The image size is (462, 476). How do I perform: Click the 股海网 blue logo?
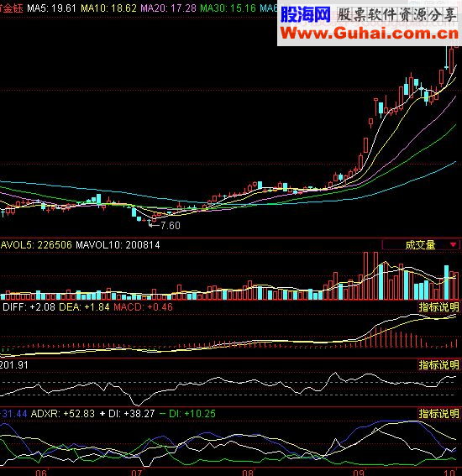coord(305,14)
